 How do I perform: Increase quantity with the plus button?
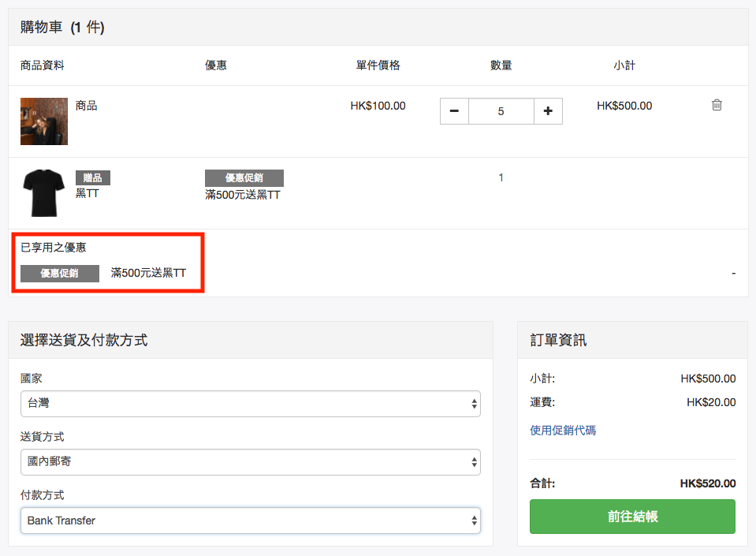[x=548, y=111]
